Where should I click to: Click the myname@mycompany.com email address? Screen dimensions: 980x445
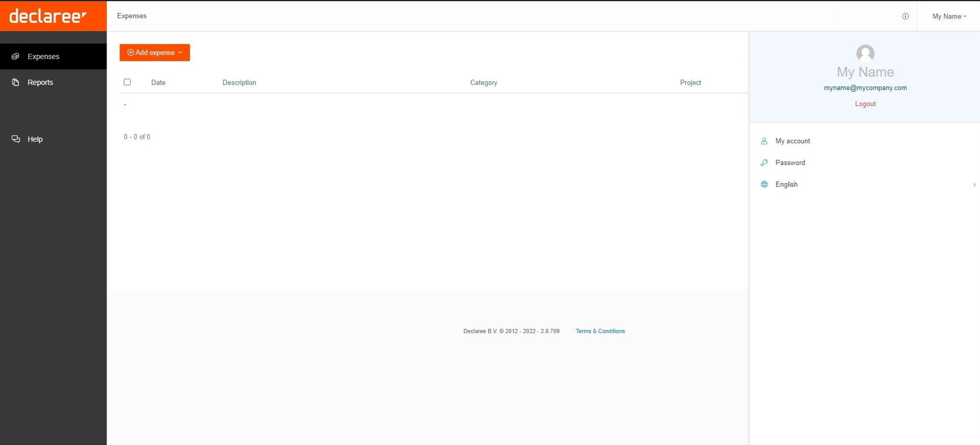[865, 88]
